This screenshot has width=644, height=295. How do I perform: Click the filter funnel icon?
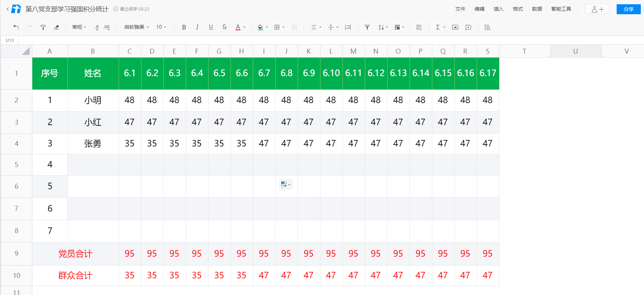tap(367, 27)
